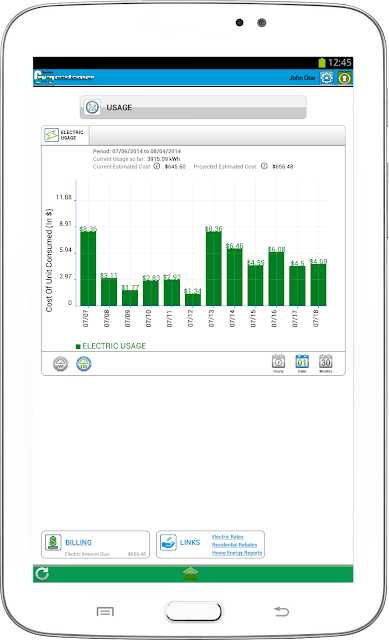
Task: Open the Electric Usage tab
Action: click(x=65, y=135)
